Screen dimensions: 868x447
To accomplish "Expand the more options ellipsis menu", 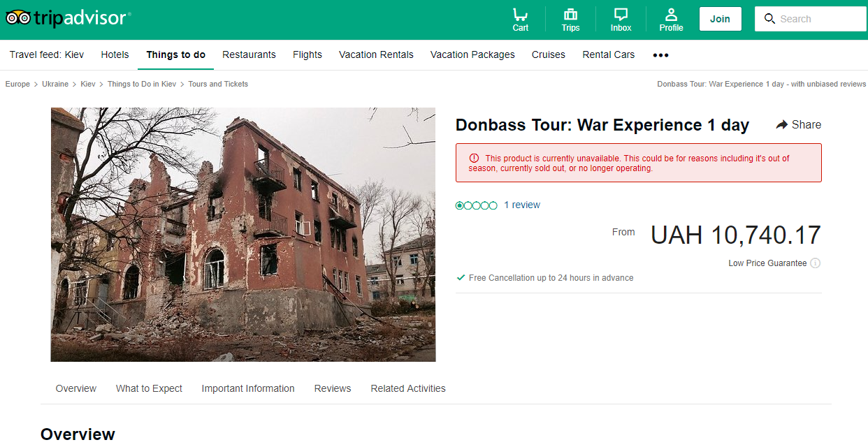I will pyautogui.click(x=660, y=55).
